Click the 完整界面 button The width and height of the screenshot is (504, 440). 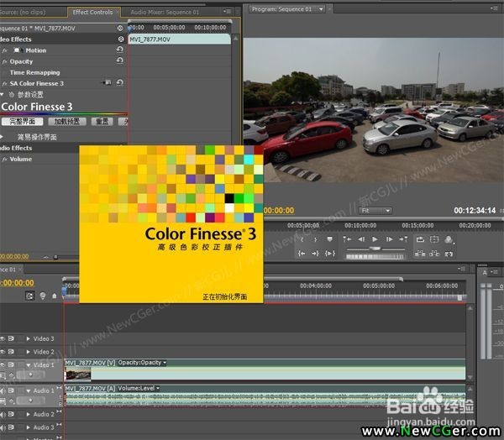tap(22, 122)
